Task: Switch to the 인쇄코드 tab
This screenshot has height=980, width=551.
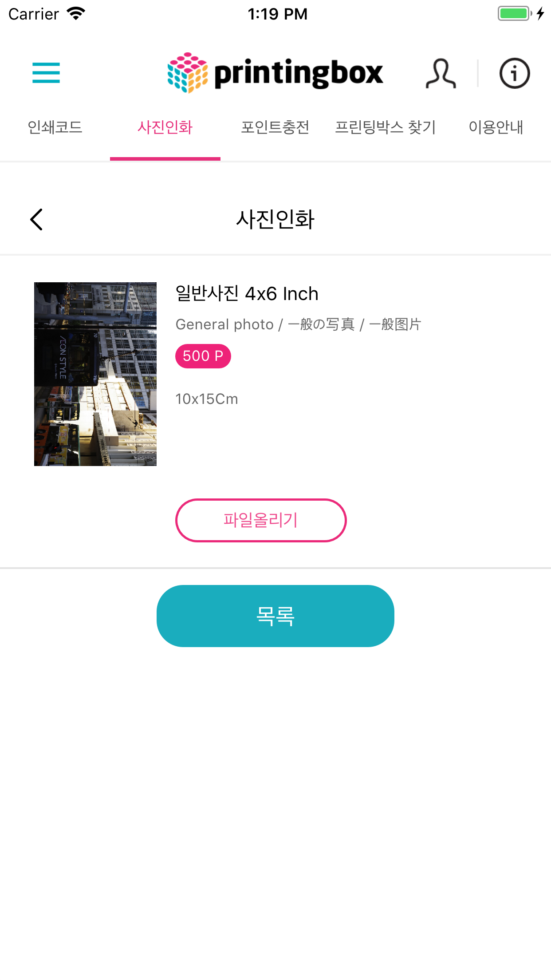Action: click(55, 127)
